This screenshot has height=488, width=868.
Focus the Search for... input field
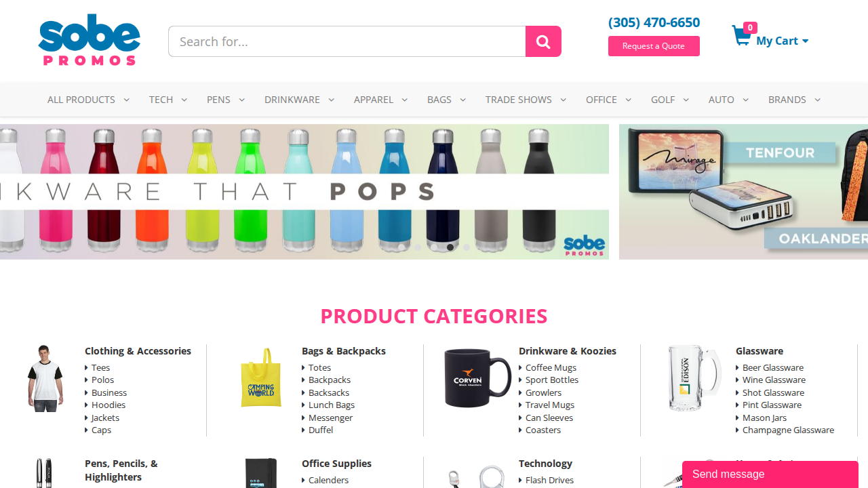point(347,41)
